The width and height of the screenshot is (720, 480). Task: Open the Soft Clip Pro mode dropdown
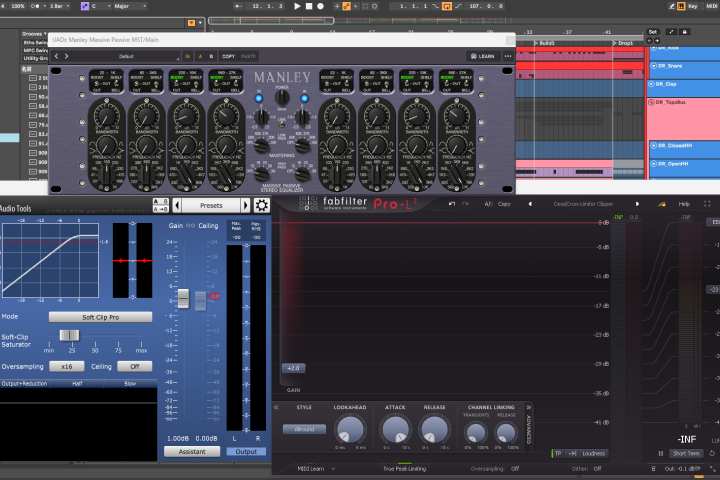point(101,317)
